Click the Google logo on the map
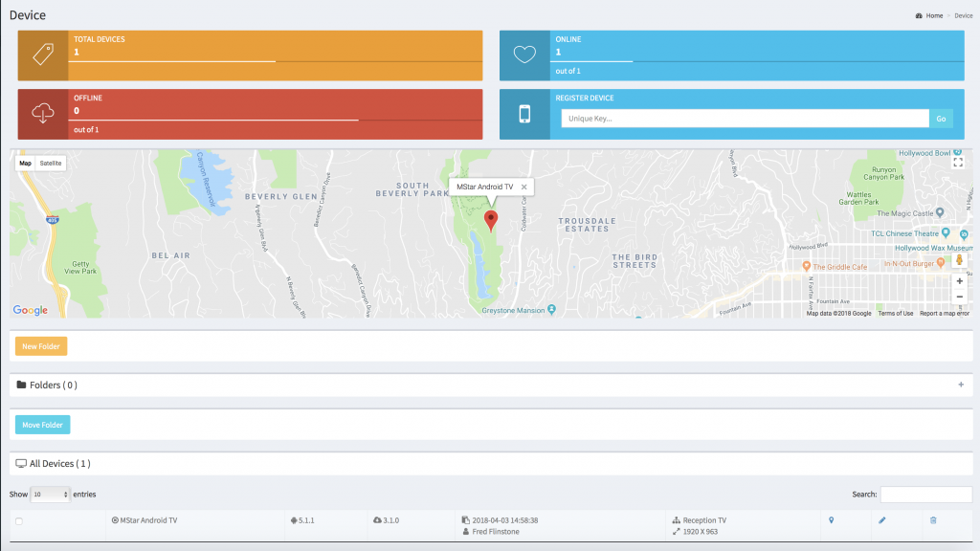Screen dimensions: 980x551 point(30,310)
